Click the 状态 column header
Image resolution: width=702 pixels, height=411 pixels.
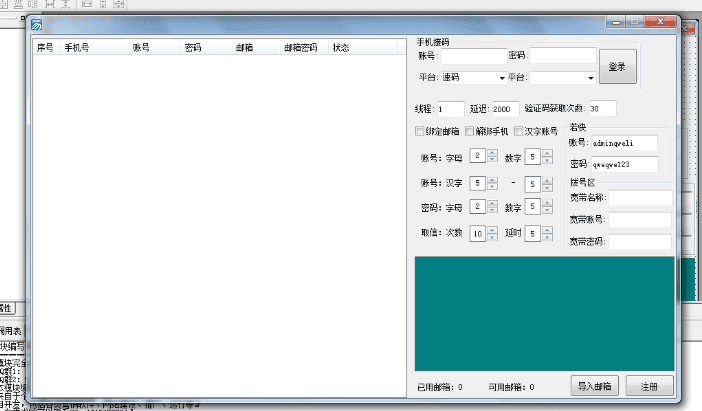tap(364, 47)
